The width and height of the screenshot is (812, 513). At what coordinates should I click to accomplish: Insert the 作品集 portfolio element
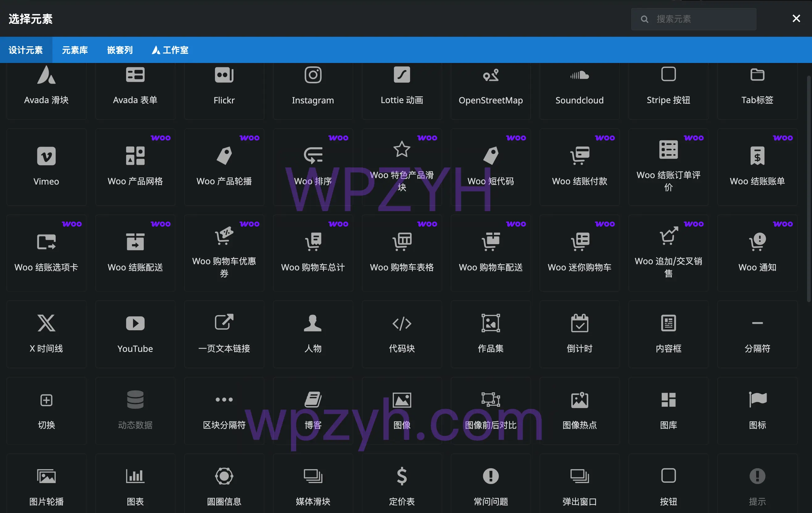click(491, 334)
